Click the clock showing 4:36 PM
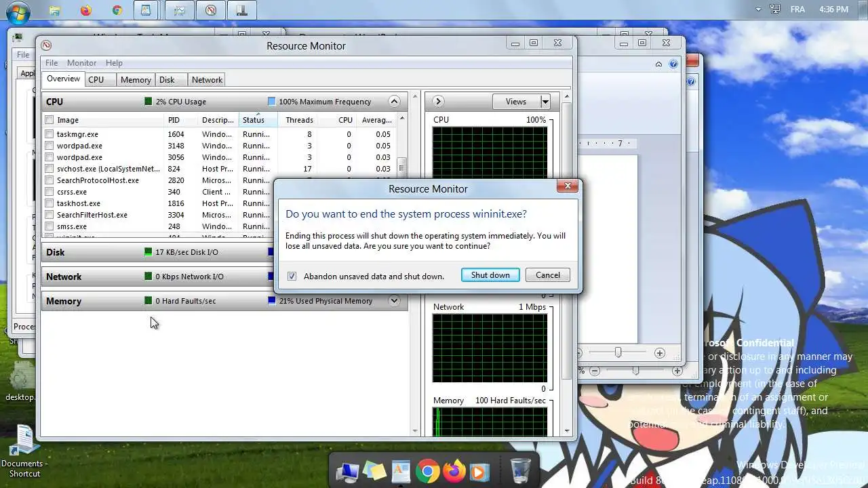Image resolution: width=868 pixels, height=488 pixels. (833, 9)
